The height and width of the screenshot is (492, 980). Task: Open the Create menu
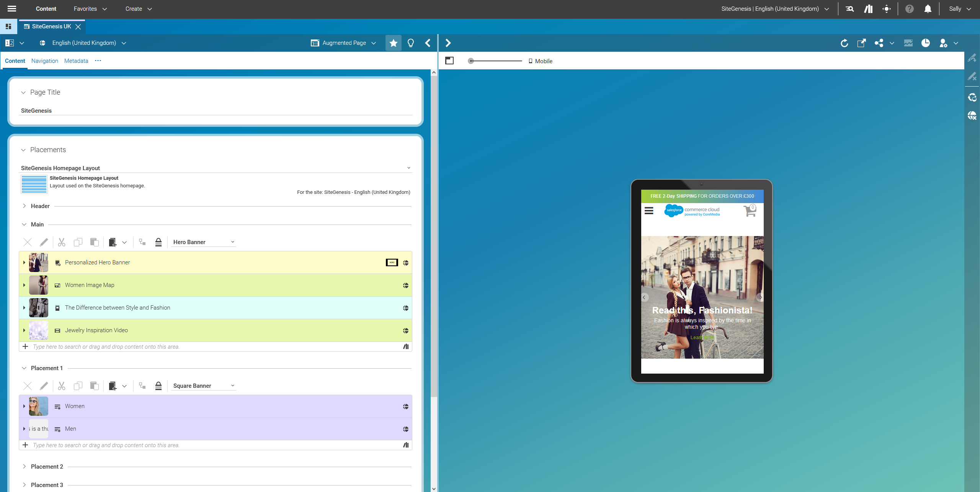tap(138, 8)
